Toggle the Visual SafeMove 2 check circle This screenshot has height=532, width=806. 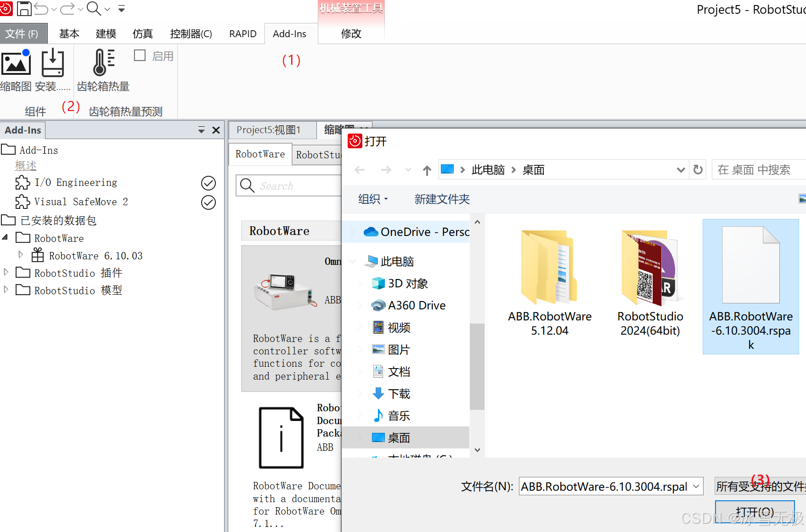click(x=209, y=202)
